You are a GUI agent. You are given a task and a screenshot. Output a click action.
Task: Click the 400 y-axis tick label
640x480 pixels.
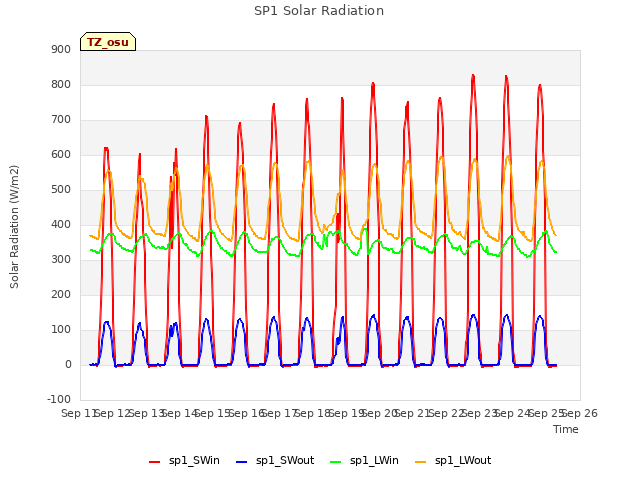pyautogui.click(x=61, y=224)
